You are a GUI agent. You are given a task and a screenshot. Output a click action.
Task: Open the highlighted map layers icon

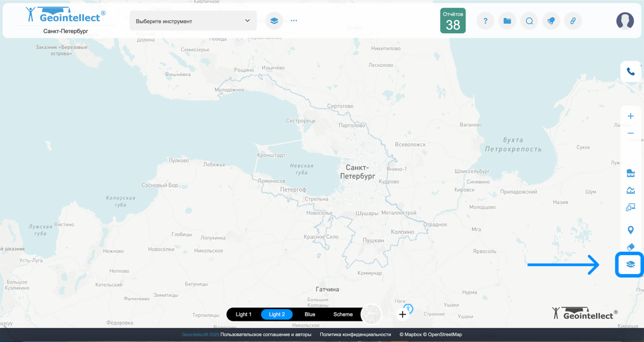(630, 264)
